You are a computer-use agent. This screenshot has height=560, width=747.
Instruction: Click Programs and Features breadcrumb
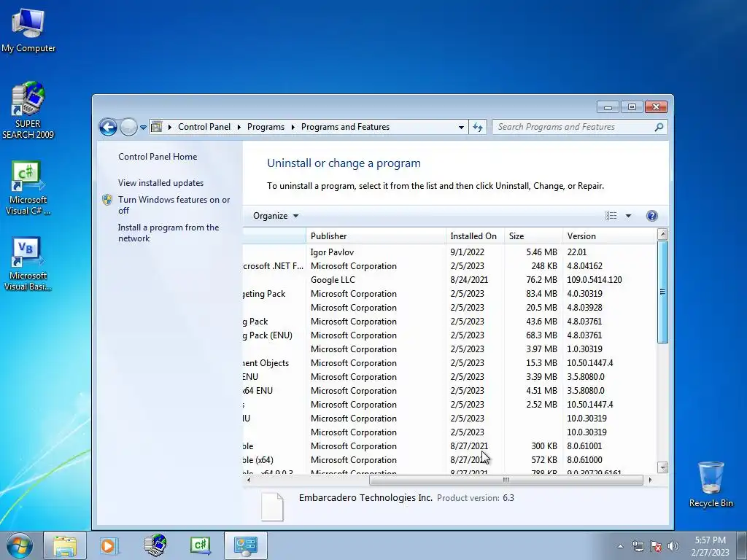pos(345,127)
